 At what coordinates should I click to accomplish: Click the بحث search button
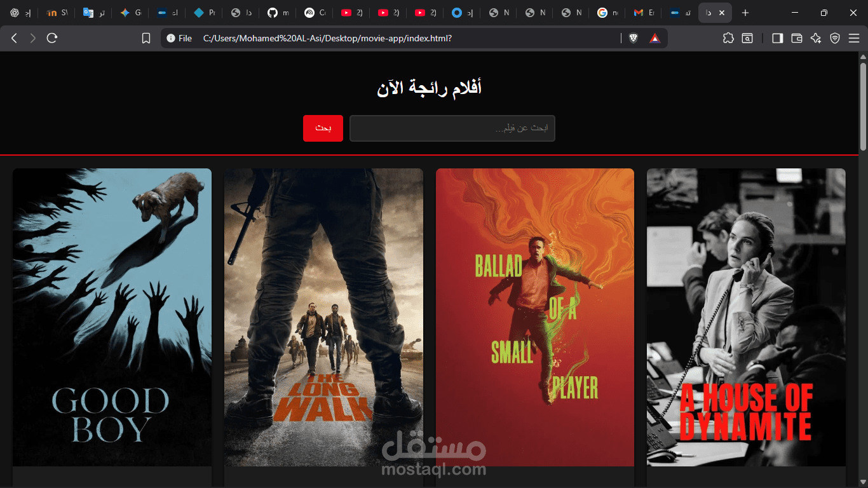pyautogui.click(x=323, y=128)
